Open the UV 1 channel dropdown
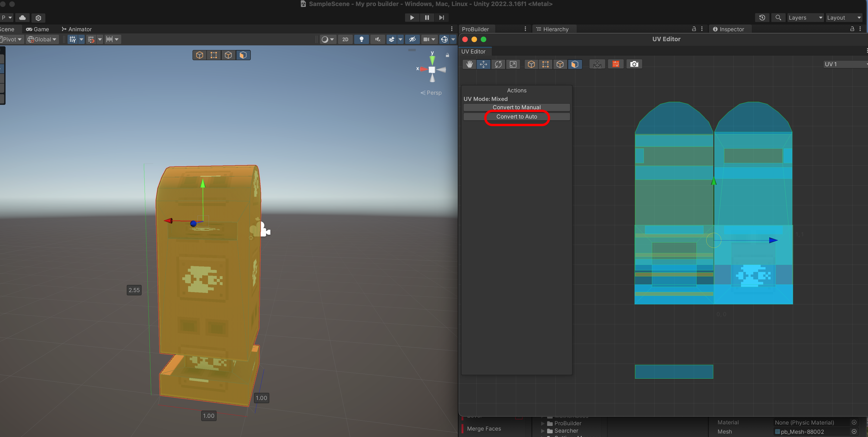This screenshot has width=868, height=437. [x=844, y=64]
